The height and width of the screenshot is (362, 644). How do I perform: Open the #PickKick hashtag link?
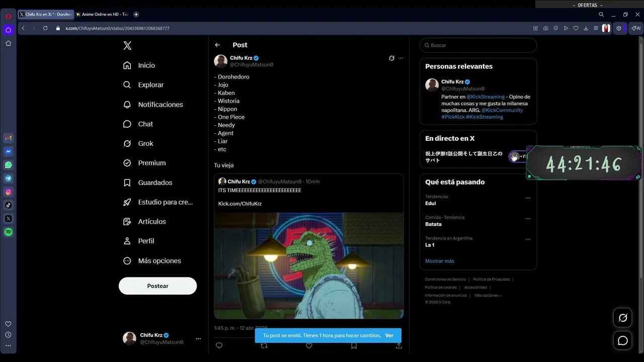tap(453, 117)
